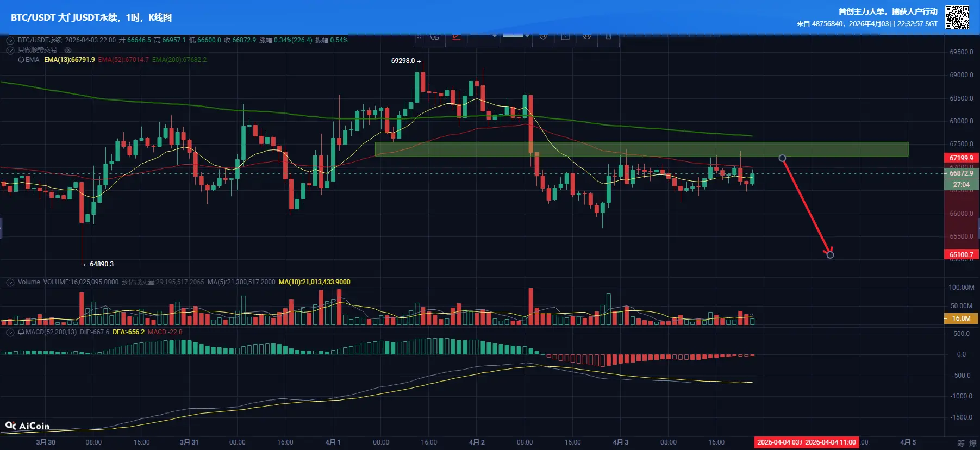Select the top handle of red trend arrow
The image size is (980, 450).
click(x=782, y=158)
